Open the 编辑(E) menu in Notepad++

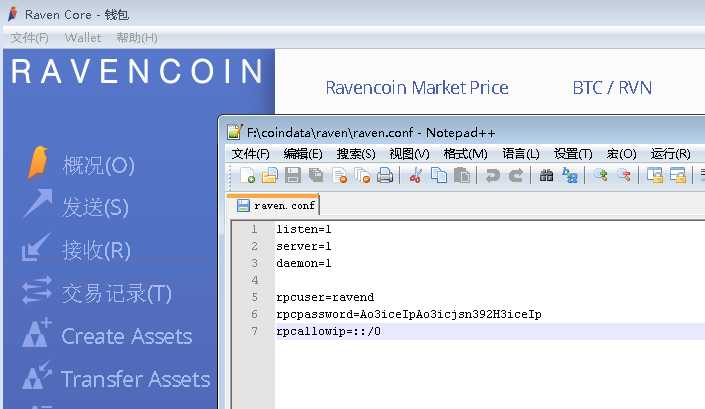pos(303,154)
